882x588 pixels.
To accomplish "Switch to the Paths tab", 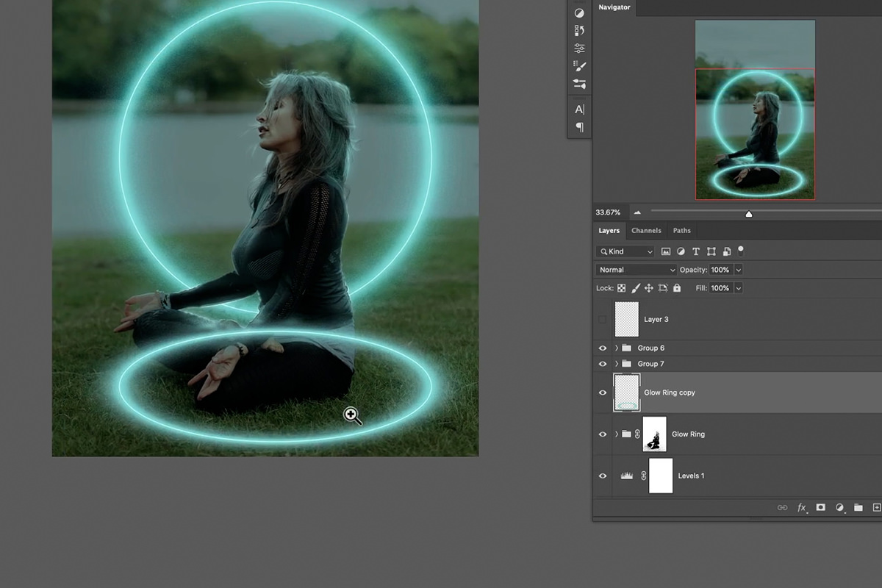I will point(682,231).
